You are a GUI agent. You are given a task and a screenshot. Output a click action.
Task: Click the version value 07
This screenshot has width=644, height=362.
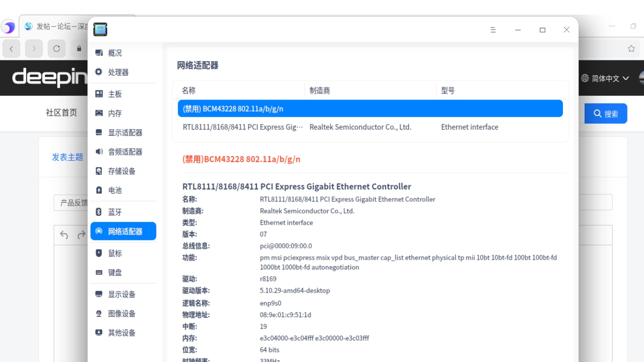pos(264,234)
